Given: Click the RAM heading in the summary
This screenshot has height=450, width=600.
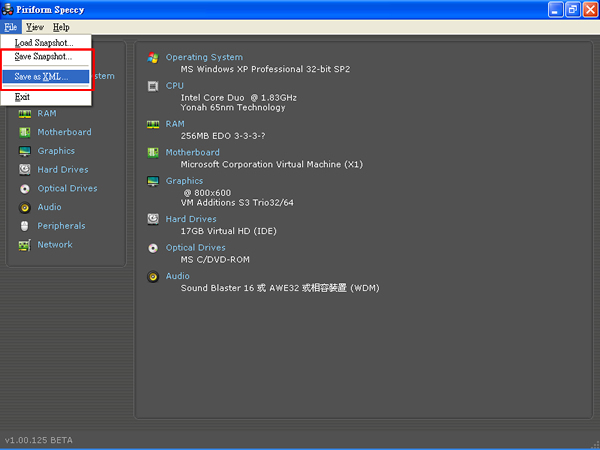Looking at the screenshot, I should (x=175, y=124).
